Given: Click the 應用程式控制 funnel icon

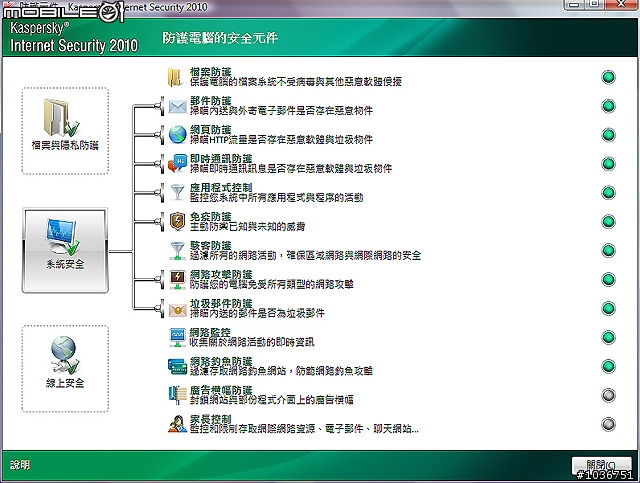Looking at the screenshot, I should click(177, 192).
